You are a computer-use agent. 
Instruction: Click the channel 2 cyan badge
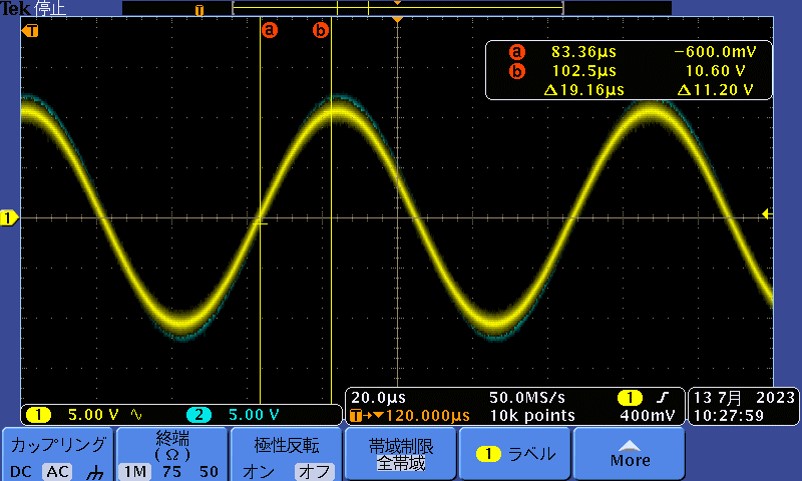pos(198,414)
